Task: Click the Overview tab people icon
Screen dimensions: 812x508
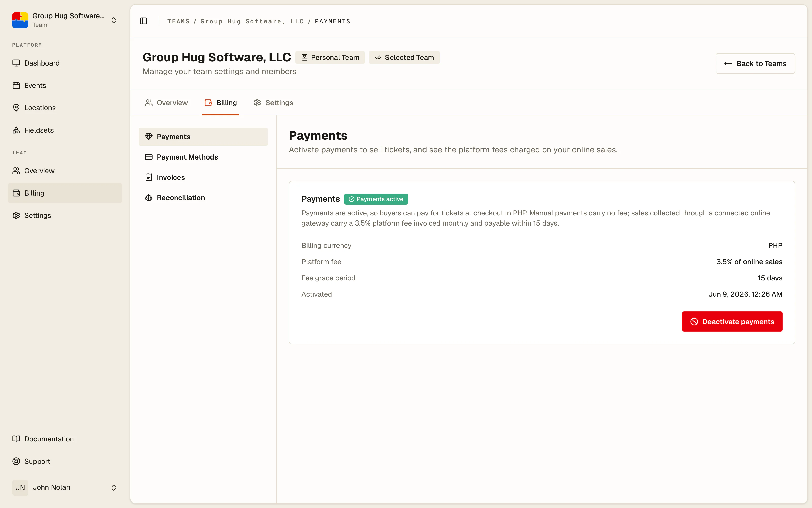Action: click(149, 103)
